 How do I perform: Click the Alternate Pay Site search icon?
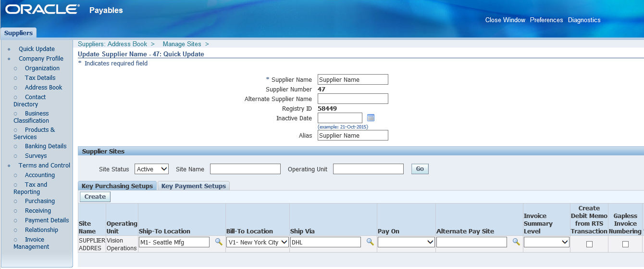(516, 242)
